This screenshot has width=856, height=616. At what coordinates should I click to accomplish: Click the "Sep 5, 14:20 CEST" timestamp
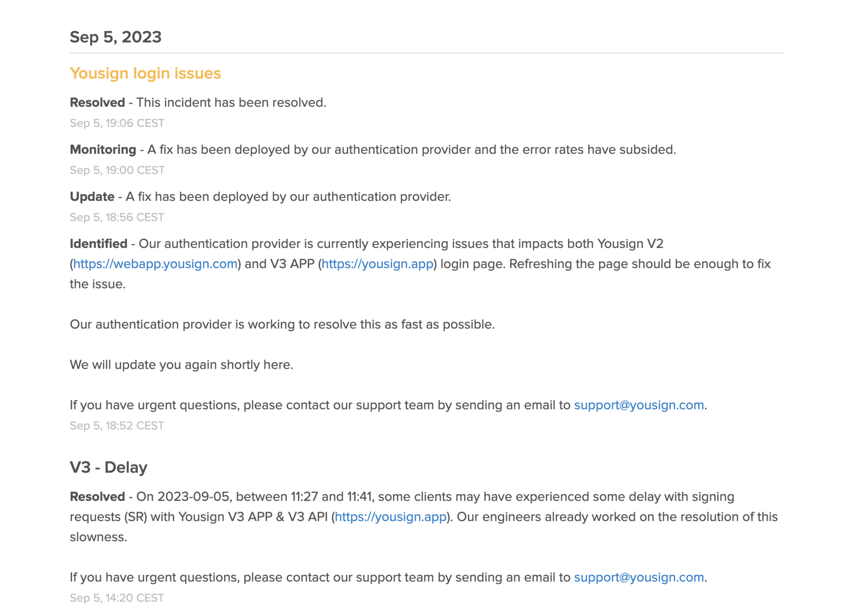(x=116, y=598)
